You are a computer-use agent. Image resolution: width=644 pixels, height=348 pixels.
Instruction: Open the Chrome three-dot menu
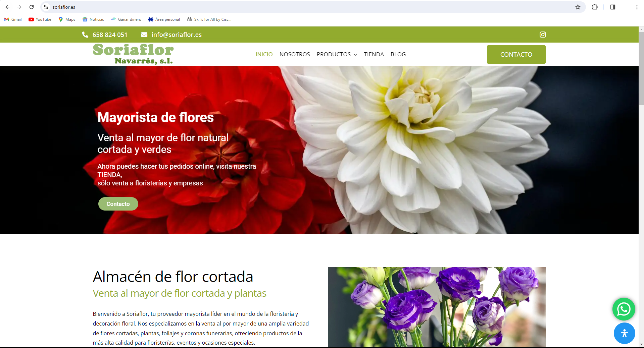click(637, 7)
